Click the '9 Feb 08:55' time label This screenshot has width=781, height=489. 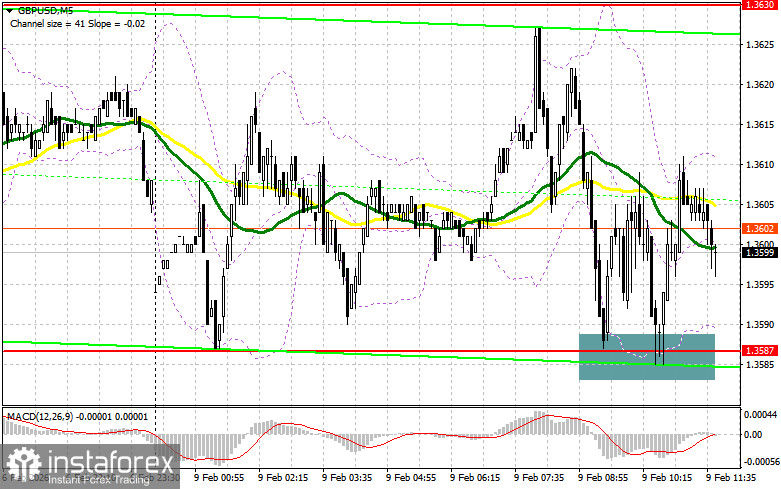click(603, 478)
